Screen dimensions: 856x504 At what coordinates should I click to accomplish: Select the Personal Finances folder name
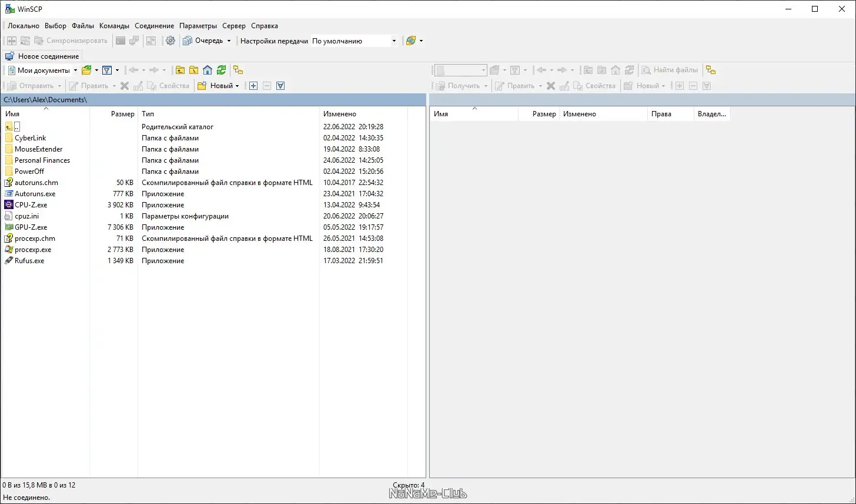[x=42, y=160]
